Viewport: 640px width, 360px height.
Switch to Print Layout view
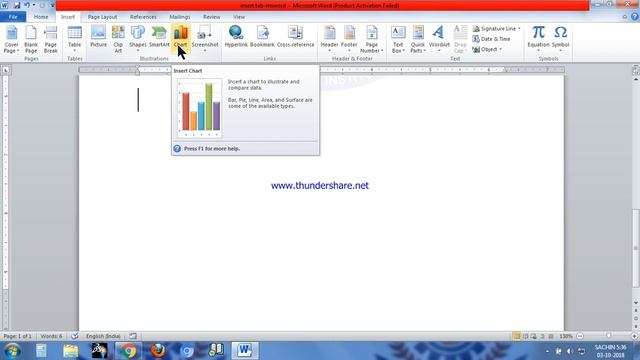516,336
